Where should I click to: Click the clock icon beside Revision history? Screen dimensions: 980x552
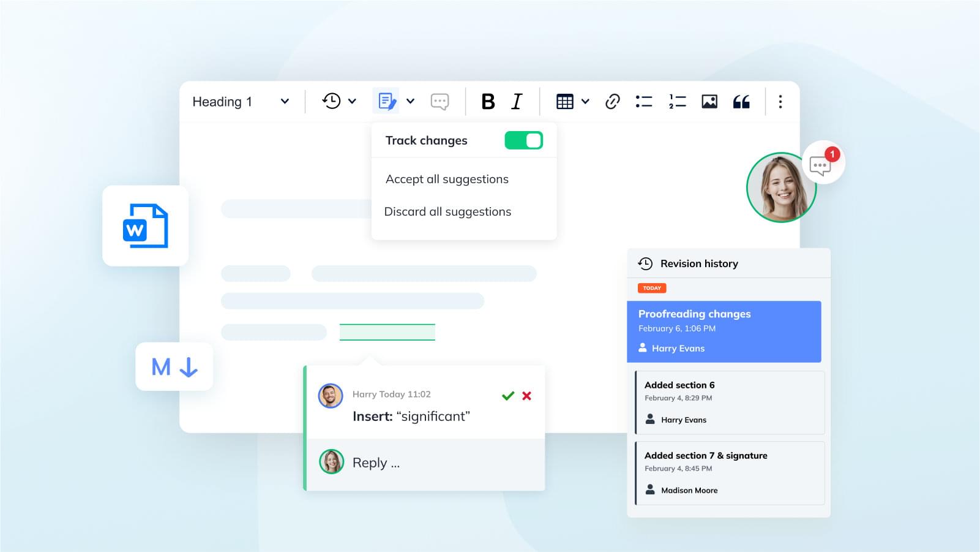(x=645, y=263)
